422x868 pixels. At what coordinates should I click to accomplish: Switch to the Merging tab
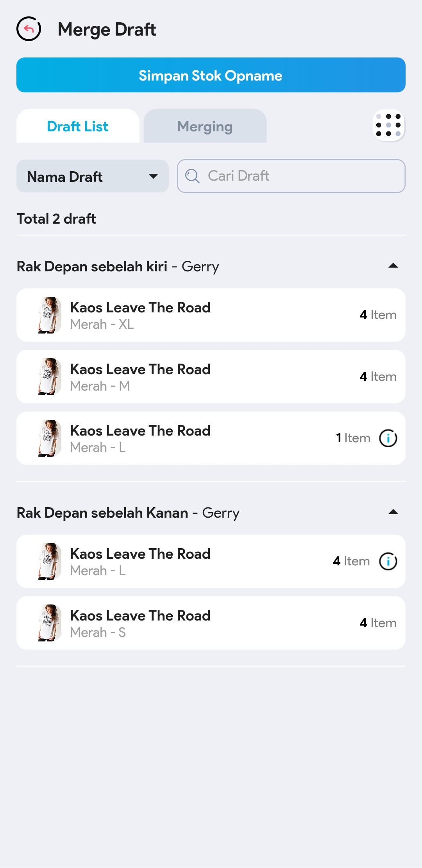pos(205,126)
